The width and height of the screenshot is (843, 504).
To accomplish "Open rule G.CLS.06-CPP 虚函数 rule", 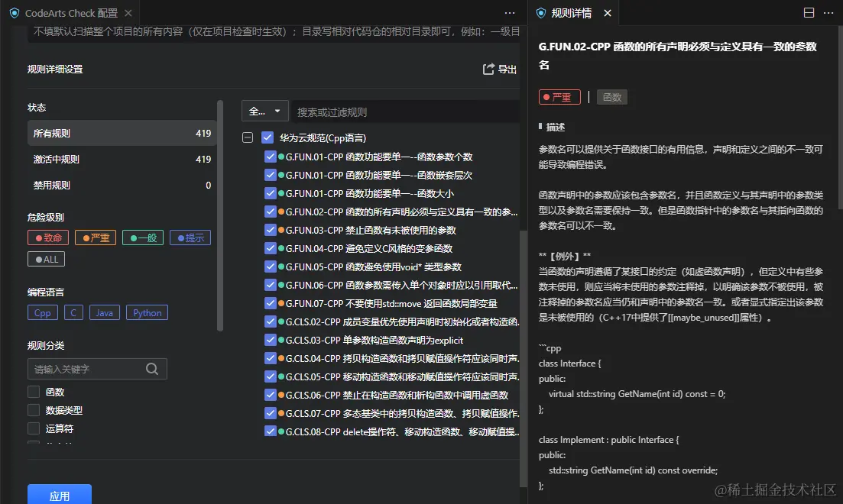I will [397, 394].
